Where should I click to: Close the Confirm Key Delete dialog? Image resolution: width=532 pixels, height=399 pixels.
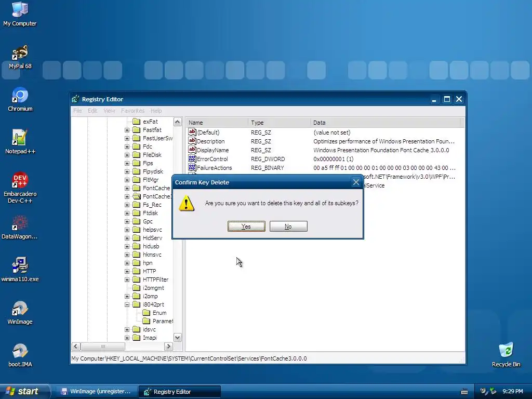point(356,182)
